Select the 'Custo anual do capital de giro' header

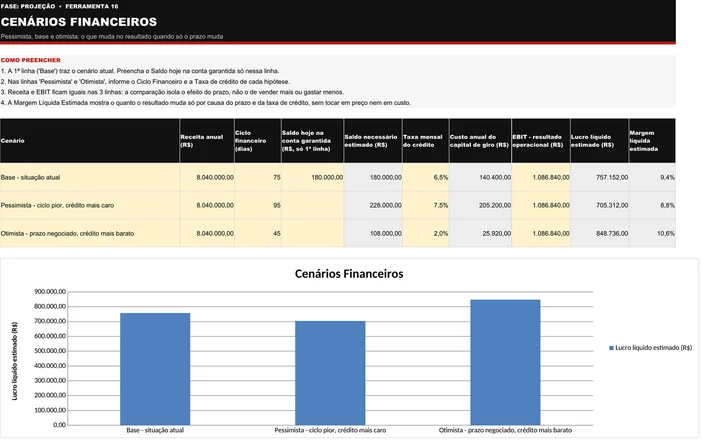(480, 141)
